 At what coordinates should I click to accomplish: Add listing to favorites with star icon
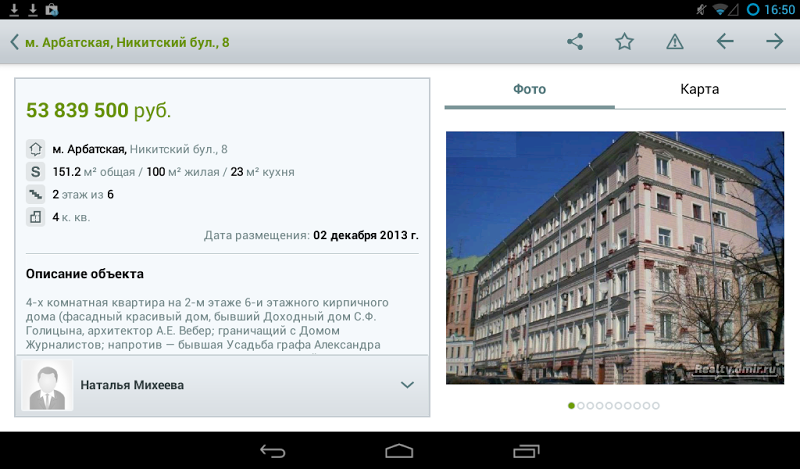[624, 42]
